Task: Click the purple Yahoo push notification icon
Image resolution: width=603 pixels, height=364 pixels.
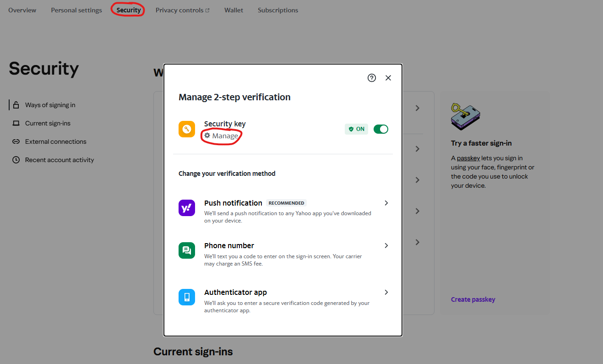Action: tap(187, 208)
